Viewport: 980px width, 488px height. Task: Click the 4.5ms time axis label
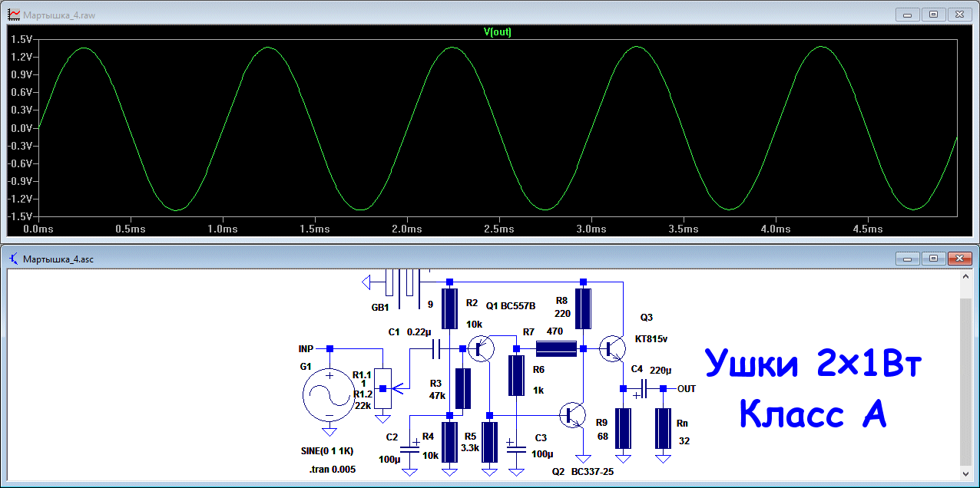(x=867, y=229)
